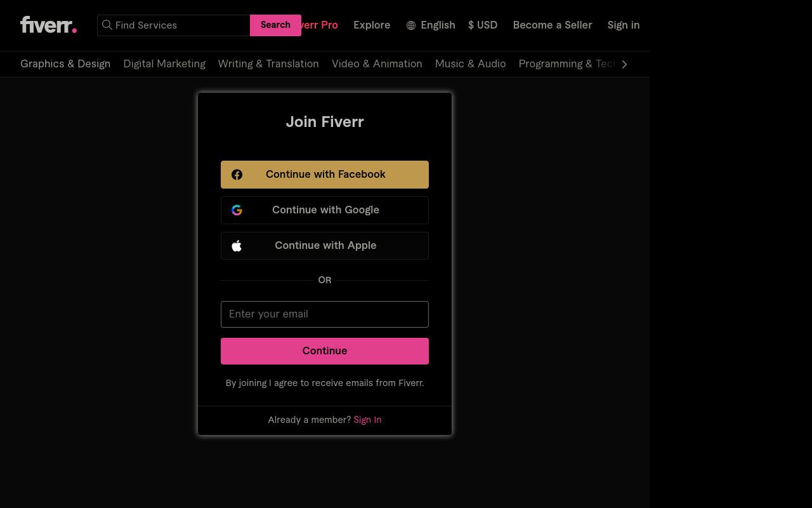Open Digital Marketing category
Image resolution: width=812 pixels, height=508 pixels.
164,64
